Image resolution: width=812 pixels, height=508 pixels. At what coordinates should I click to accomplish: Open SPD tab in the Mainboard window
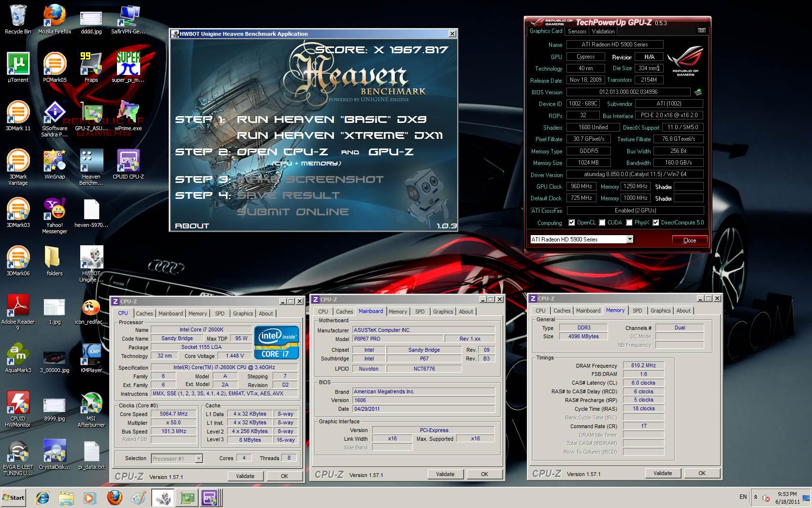(x=420, y=312)
